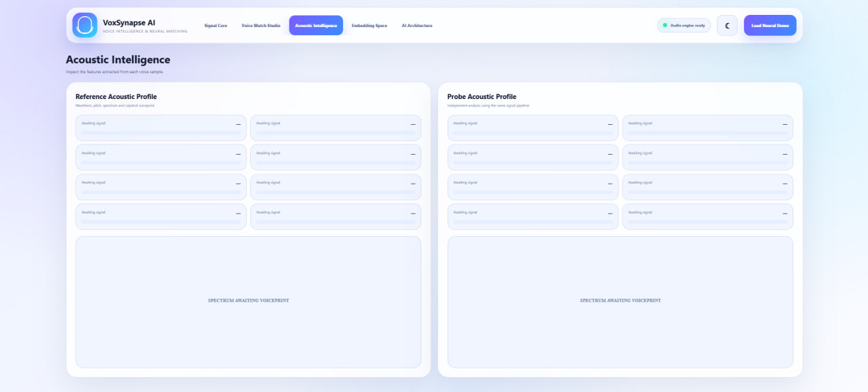
Task: Click the spectrum placeholder in Probe Acoustic Profile
Action: pyautogui.click(x=620, y=302)
